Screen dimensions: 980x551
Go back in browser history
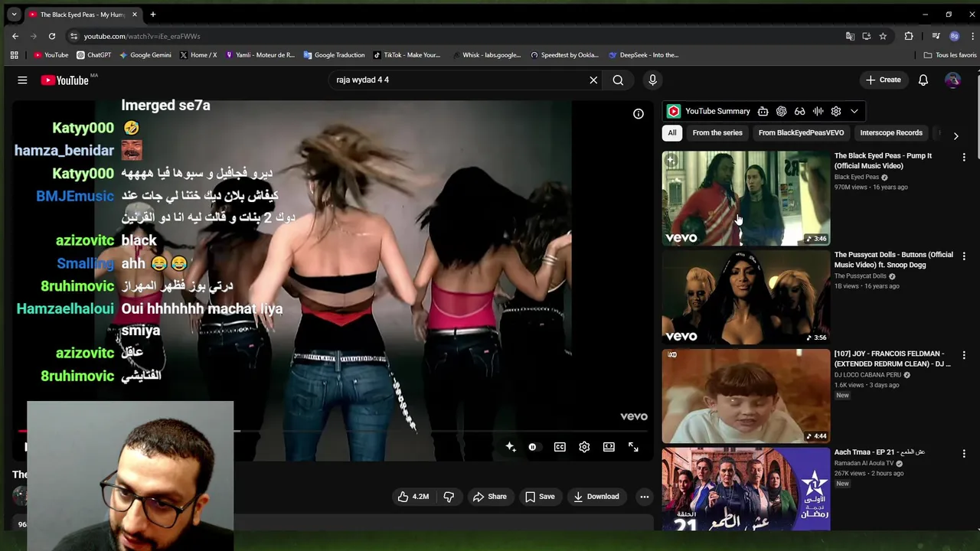point(15,36)
